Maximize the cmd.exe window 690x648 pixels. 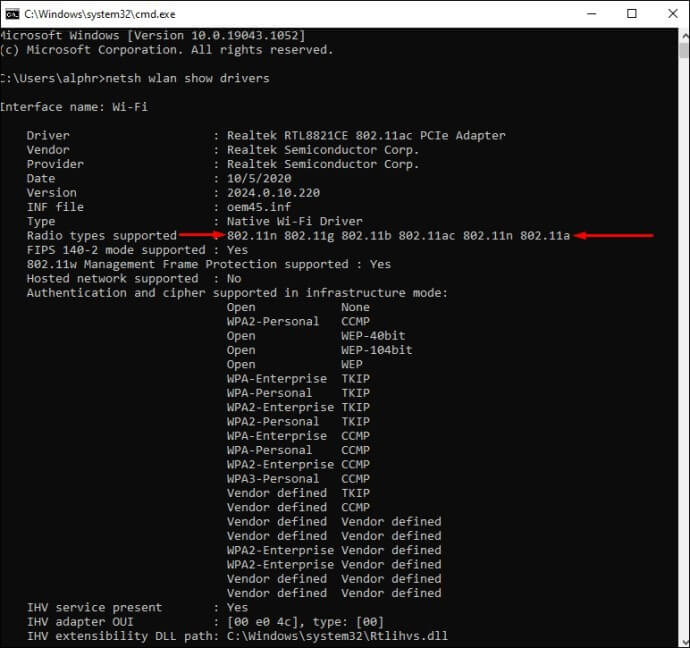pos(632,14)
